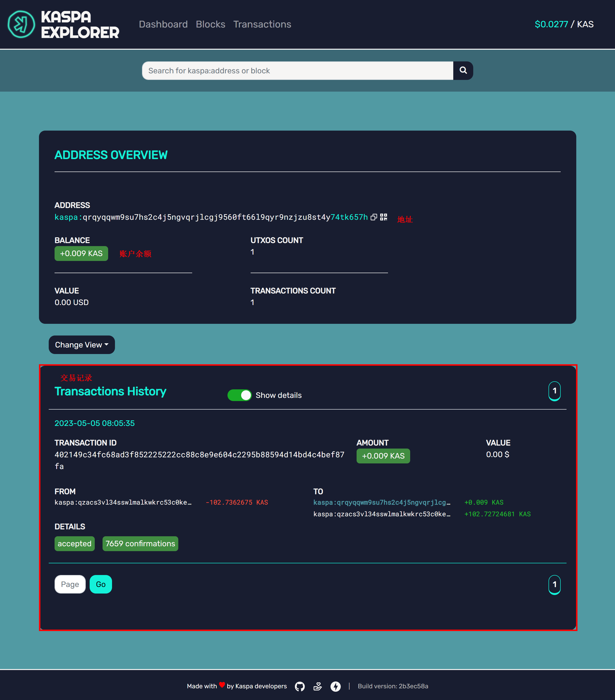Click the Kaspa Explorer logo icon
Viewport: 615px width, 700px height.
click(x=21, y=24)
